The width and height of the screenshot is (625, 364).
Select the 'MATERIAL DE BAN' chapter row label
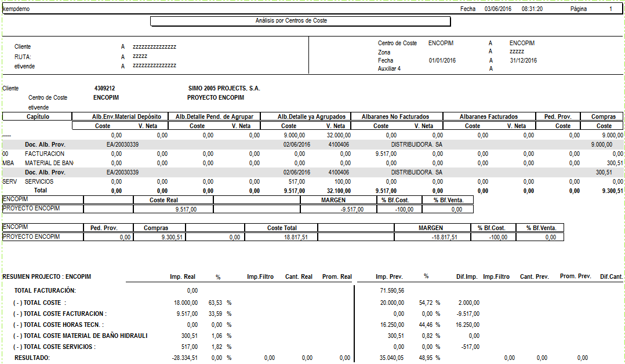[49, 163]
